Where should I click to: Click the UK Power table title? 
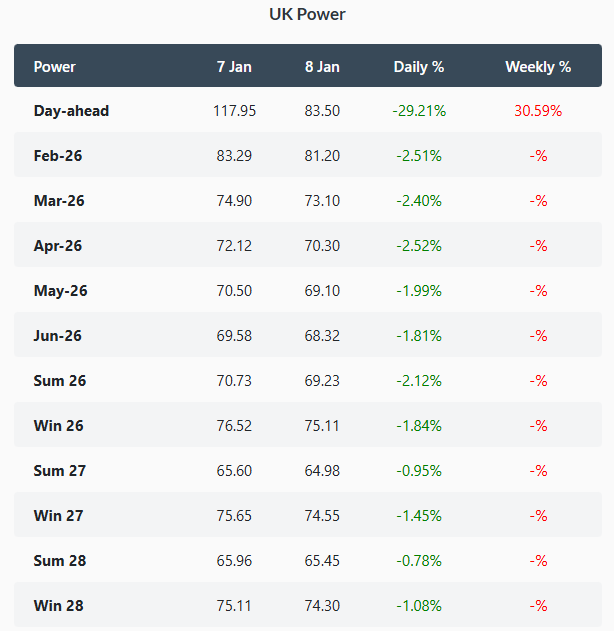pyautogui.click(x=307, y=15)
